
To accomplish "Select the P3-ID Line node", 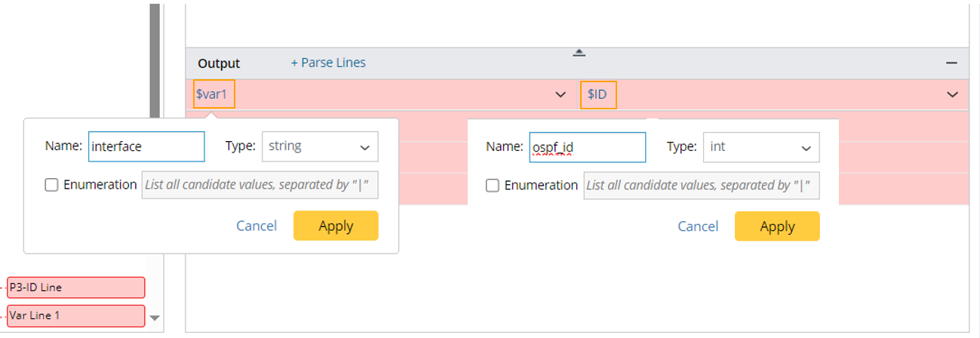I will pyautogui.click(x=75, y=287).
